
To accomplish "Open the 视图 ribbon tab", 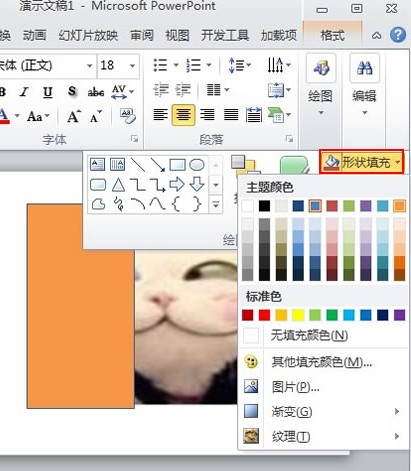I will [x=177, y=35].
